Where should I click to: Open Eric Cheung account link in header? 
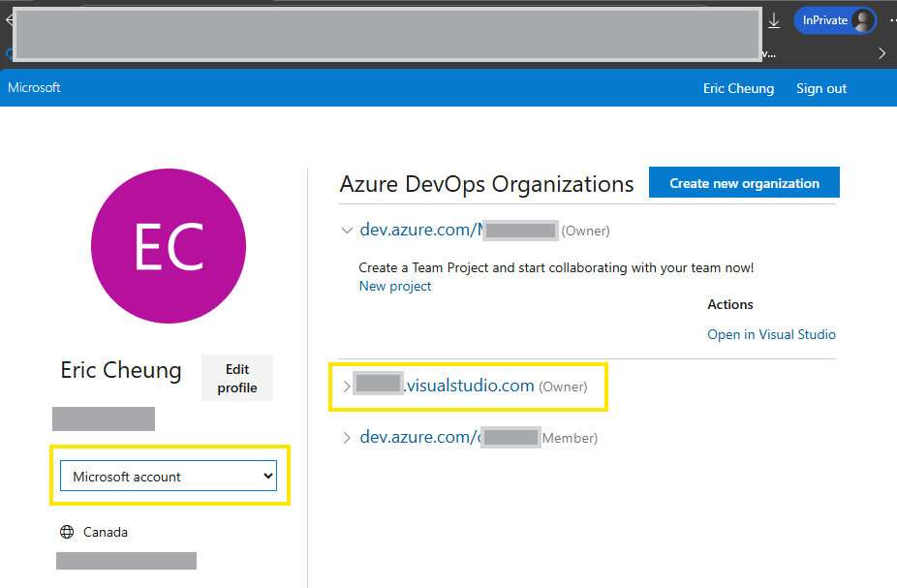[x=738, y=89]
